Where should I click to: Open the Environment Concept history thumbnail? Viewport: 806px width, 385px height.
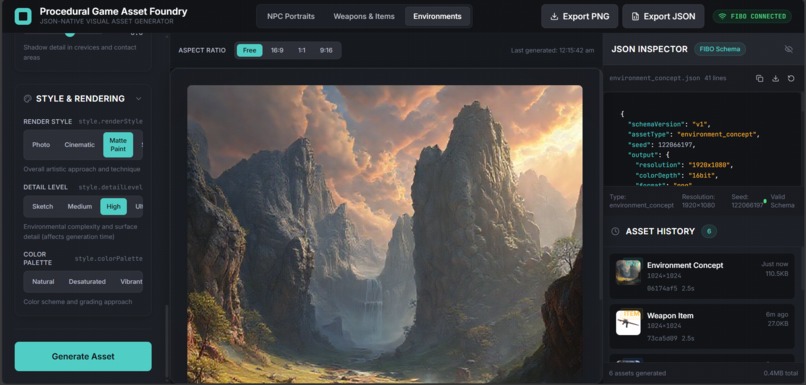click(x=629, y=272)
